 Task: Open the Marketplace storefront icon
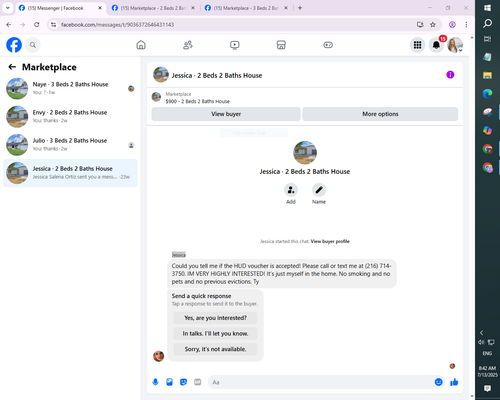(281, 45)
